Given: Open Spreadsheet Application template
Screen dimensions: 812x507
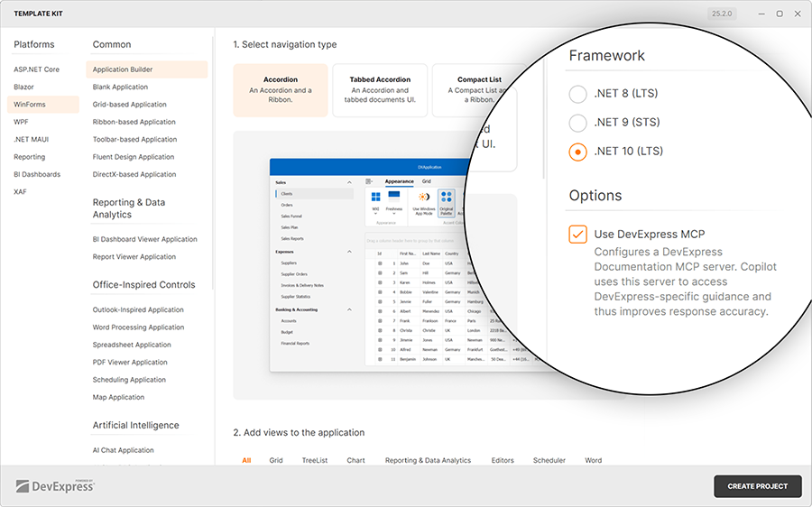Looking at the screenshot, I should pos(132,345).
